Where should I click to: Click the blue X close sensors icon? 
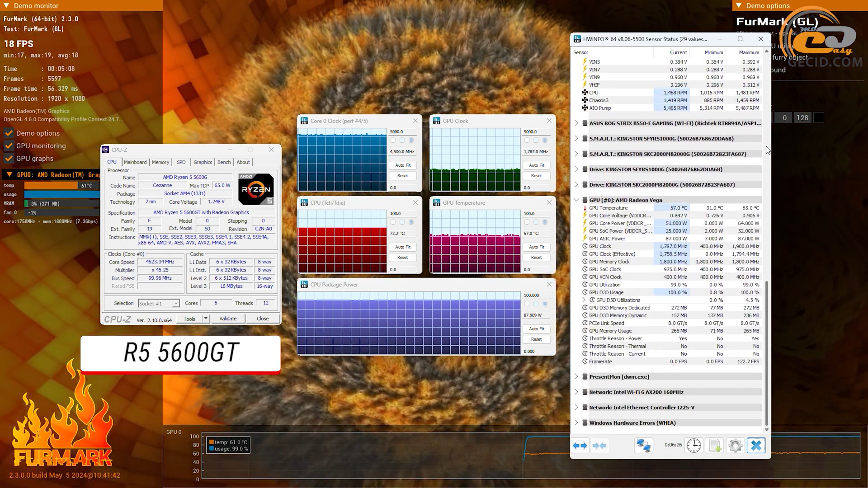756,446
